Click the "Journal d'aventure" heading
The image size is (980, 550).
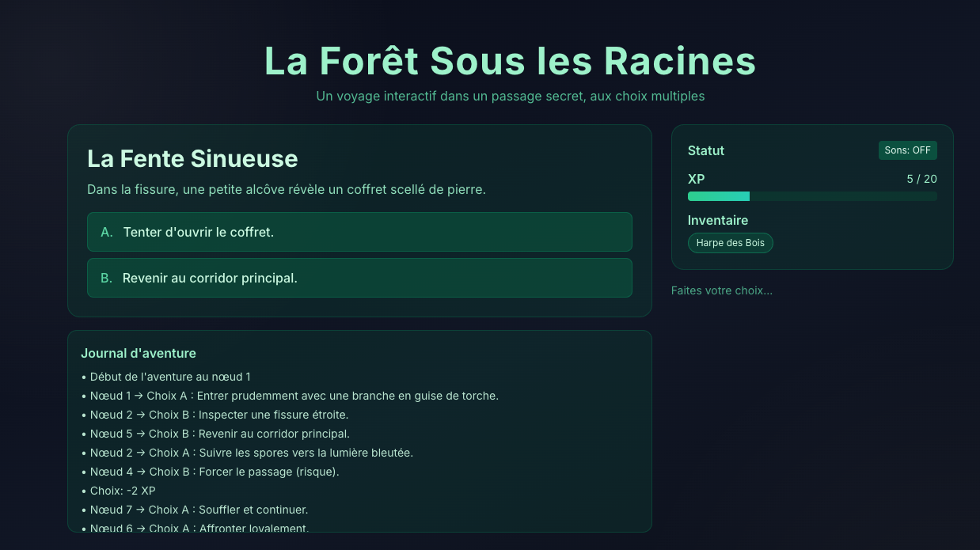pyautogui.click(x=139, y=353)
